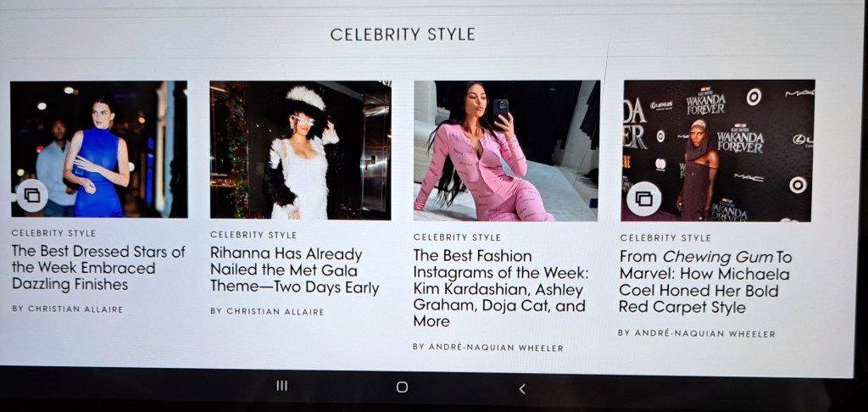Image resolution: width=868 pixels, height=412 pixels.
Task: Tap Android back arrow button
Action: click(522, 389)
